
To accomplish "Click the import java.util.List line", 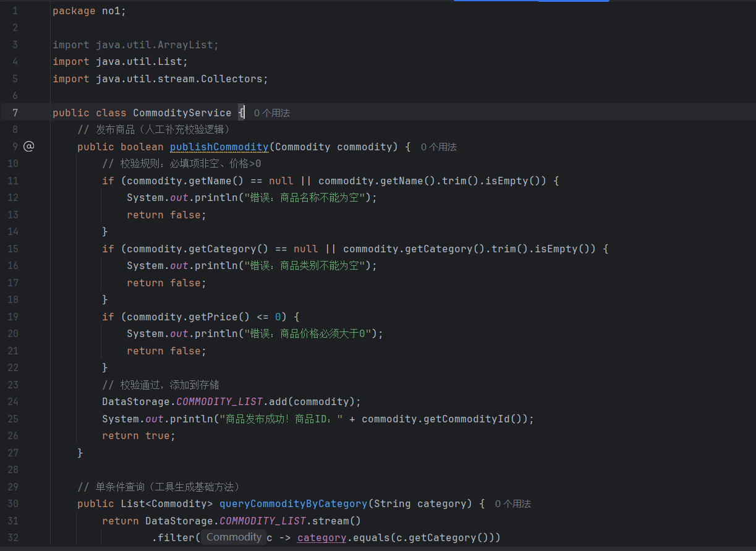I will 121,62.
